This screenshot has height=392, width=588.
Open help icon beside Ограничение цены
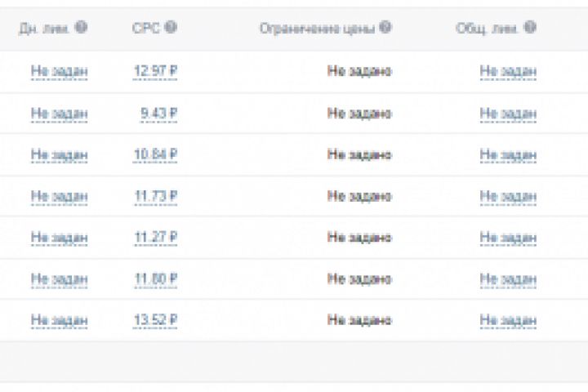point(385,28)
